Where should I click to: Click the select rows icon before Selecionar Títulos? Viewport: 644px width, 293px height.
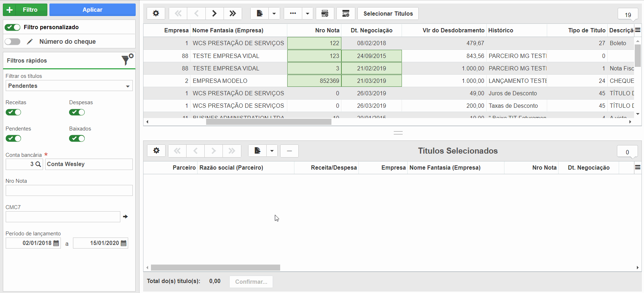pyautogui.click(x=325, y=14)
